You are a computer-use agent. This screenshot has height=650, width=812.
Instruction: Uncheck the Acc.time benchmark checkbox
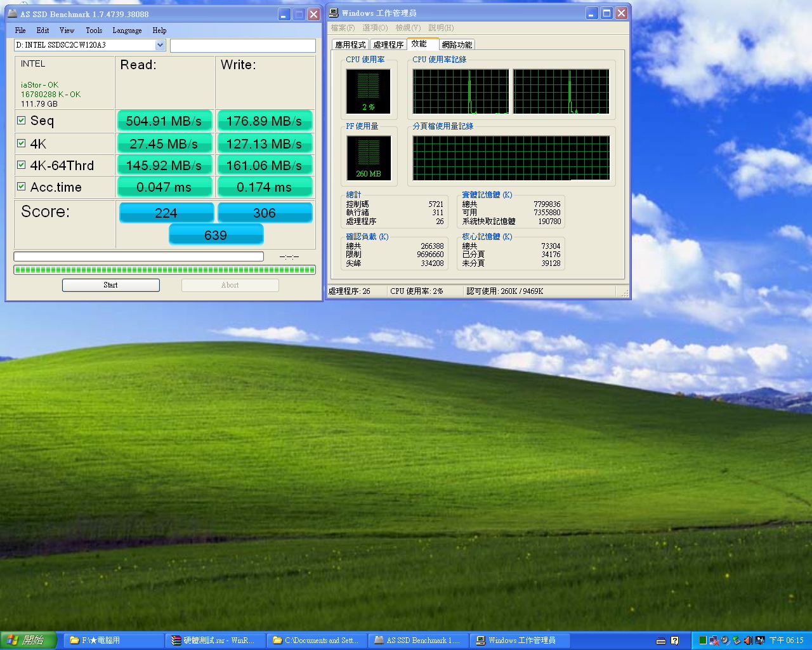click(22, 186)
